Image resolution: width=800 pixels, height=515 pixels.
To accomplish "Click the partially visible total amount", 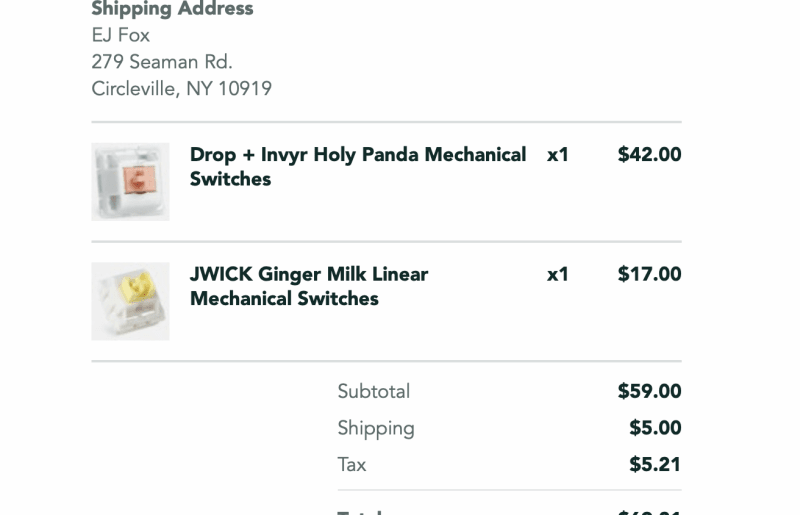I will [x=649, y=511].
